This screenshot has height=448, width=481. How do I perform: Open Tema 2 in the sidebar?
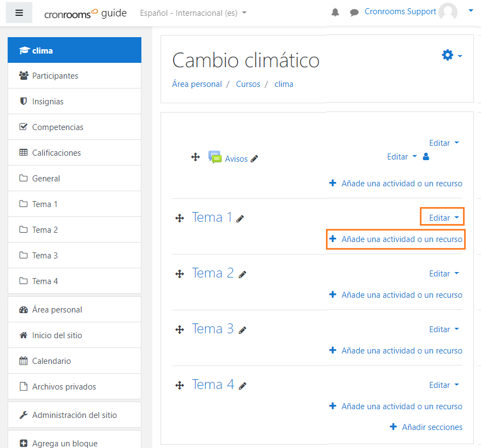tap(74, 229)
